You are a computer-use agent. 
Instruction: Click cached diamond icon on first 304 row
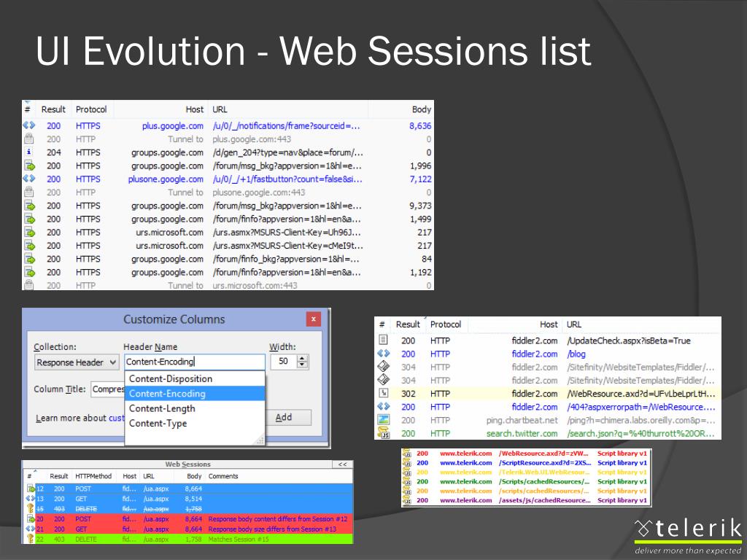click(x=384, y=367)
